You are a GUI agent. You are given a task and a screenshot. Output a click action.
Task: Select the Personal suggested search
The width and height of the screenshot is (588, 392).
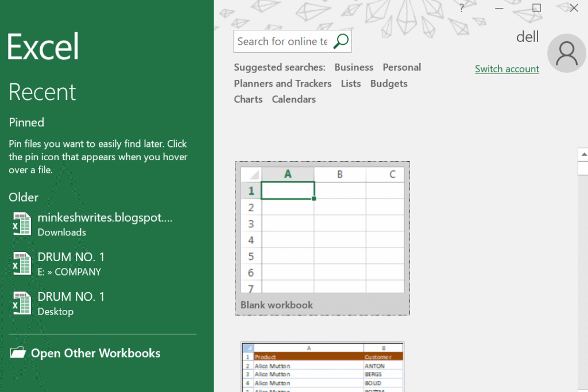pyautogui.click(x=401, y=67)
